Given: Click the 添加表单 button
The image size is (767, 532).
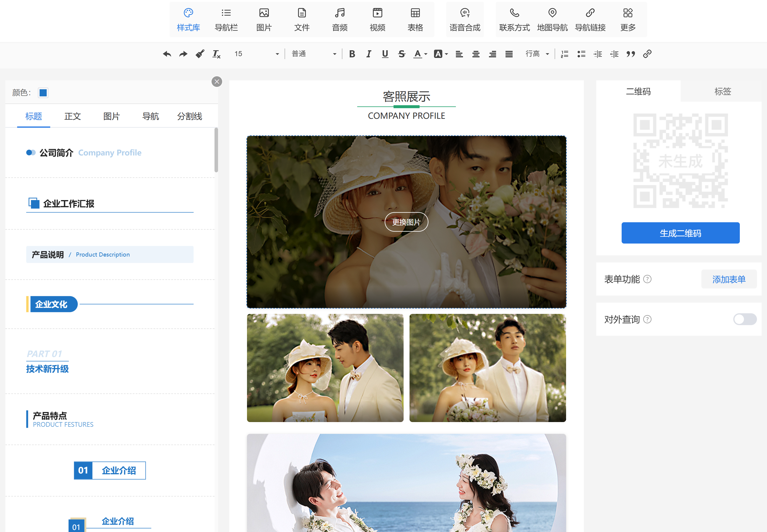Looking at the screenshot, I should pos(729,279).
